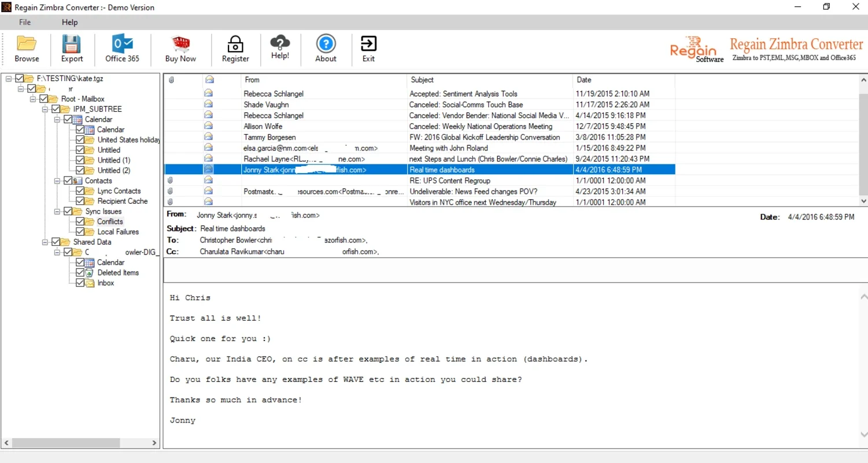The width and height of the screenshot is (868, 463).
Task: Uncheck the Deleted Items checkbox
Action: pos(80,273)
